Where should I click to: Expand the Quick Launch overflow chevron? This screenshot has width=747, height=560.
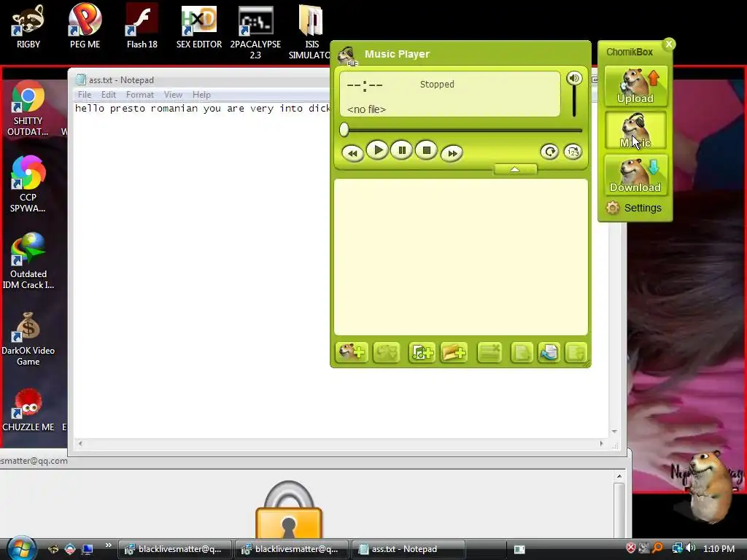point(108,545)
